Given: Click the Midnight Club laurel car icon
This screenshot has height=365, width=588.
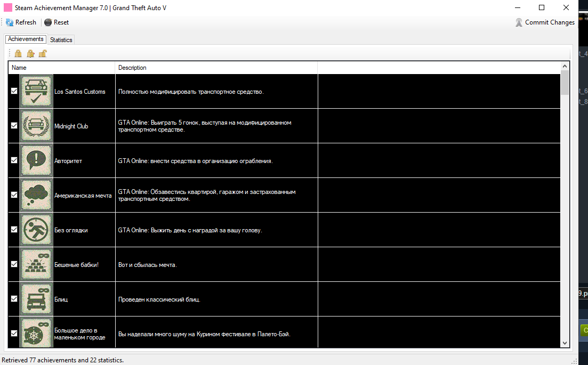Looking at the screenshot, I should click(36, 126).
